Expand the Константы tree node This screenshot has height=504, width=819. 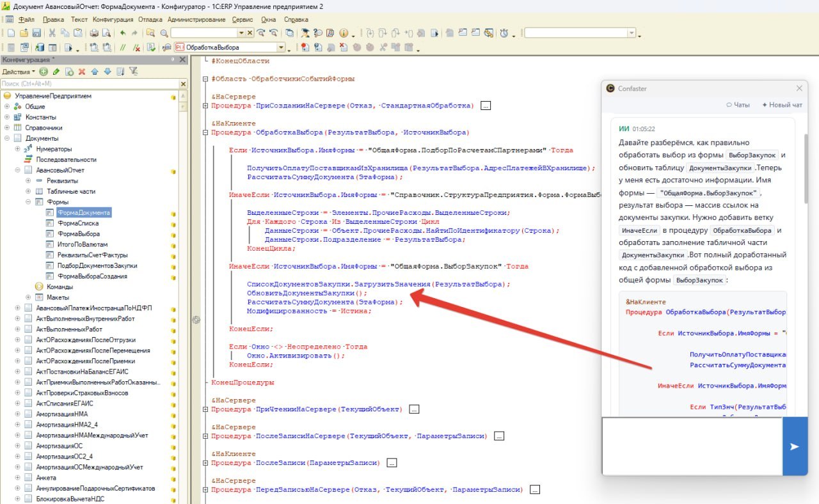pyautogui.click(x=7, y=117)
